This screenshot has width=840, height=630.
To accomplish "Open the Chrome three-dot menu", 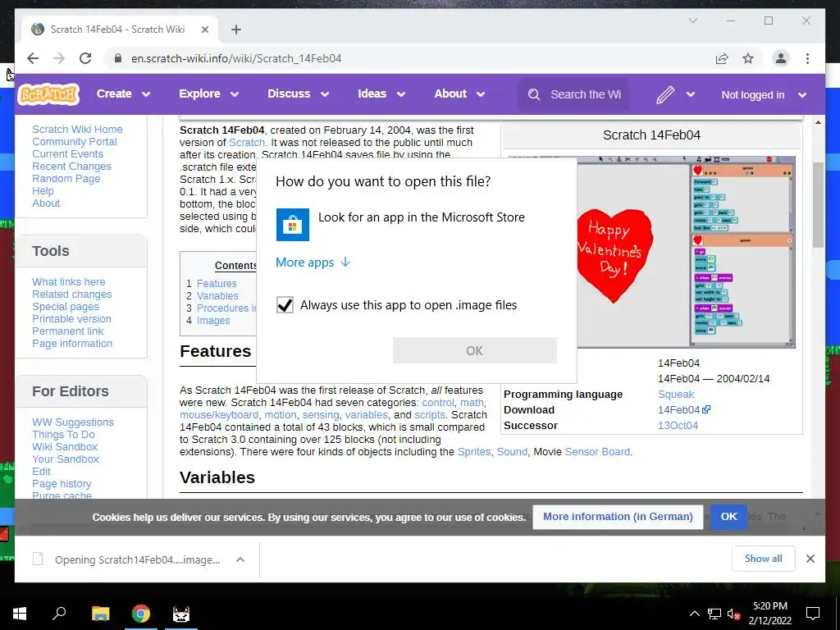I will pyautogui.click(x=807, y=58).
